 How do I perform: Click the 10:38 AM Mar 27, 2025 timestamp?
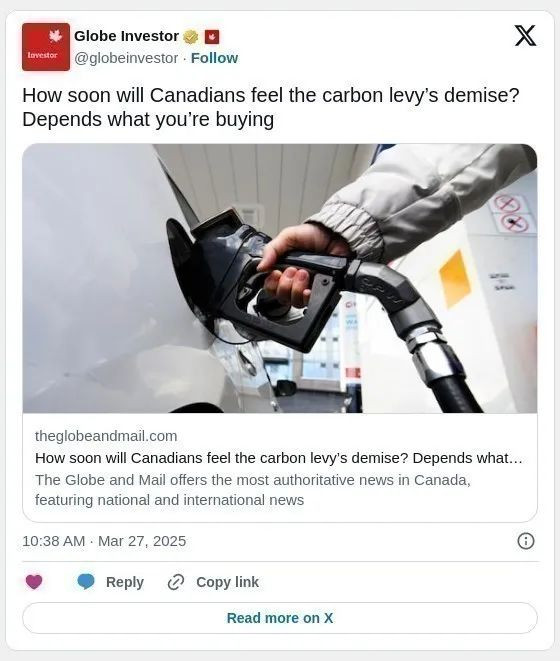point(104,541)
